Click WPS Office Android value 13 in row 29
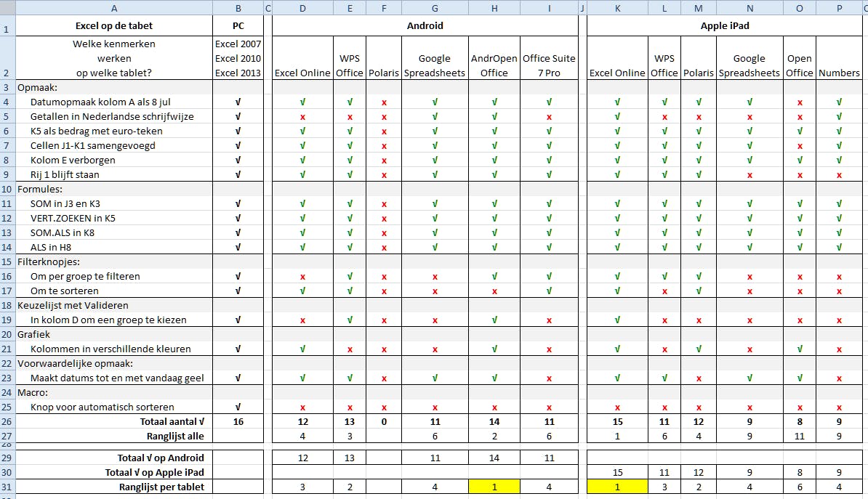 [349, 458]
